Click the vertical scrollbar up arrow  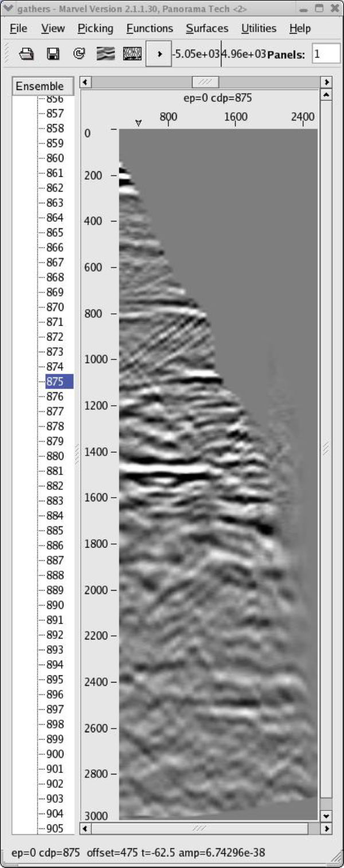tap(326, 95)
